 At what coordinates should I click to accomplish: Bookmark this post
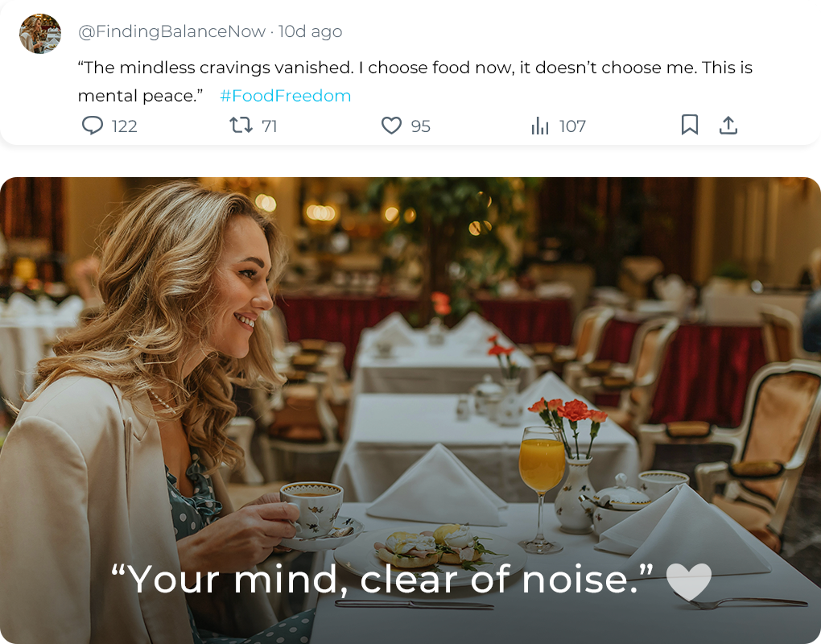[690, 125]
